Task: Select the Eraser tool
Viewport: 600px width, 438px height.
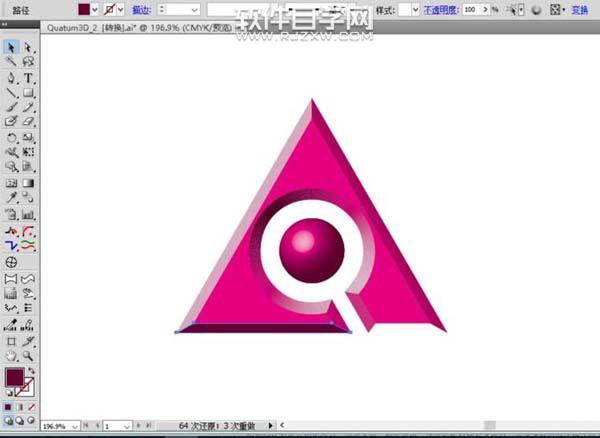Action: coord(28,121)
